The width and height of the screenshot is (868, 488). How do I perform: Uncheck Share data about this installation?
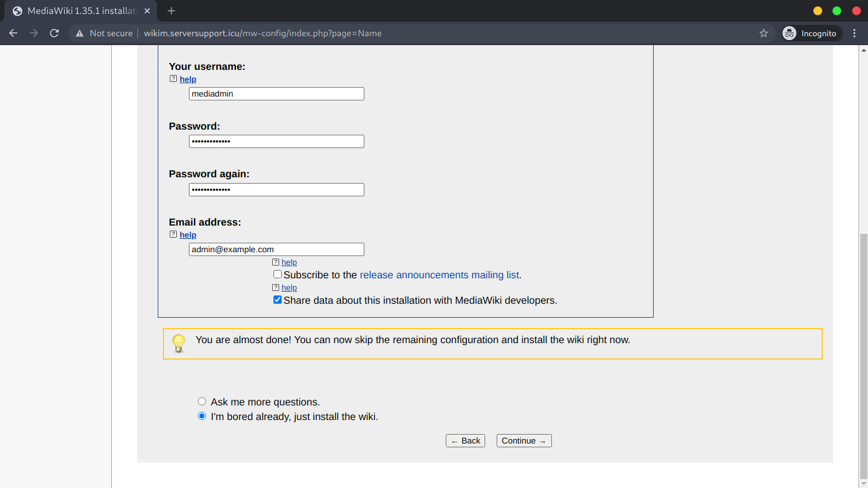(277, 300)
